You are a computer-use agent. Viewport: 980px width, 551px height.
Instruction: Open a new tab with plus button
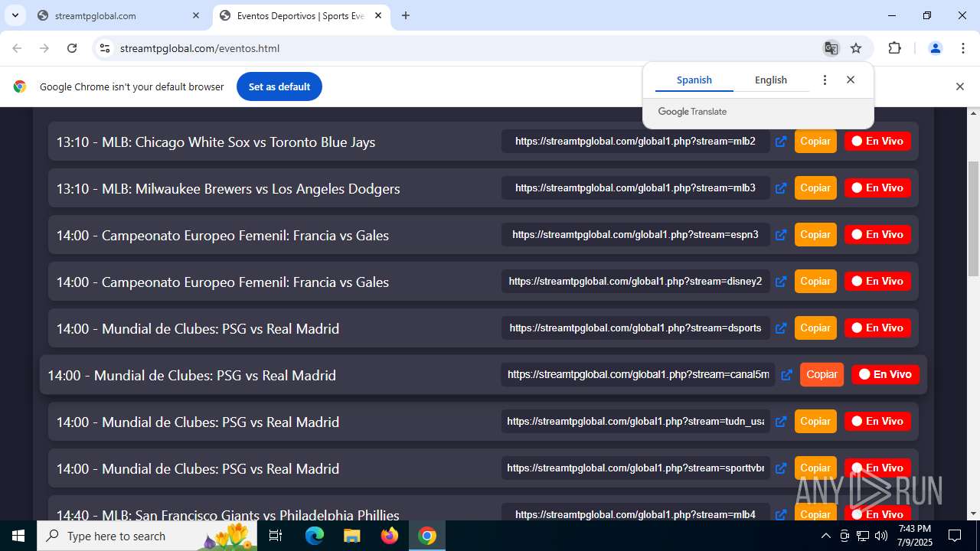pyautogui.click(x=406, y=15)
